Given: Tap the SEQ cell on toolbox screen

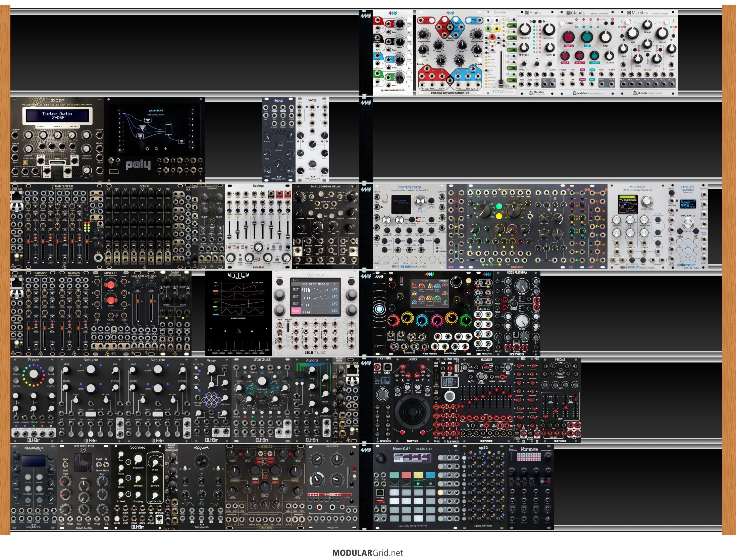Looking at the screenshot, I should tap(334, 311).
